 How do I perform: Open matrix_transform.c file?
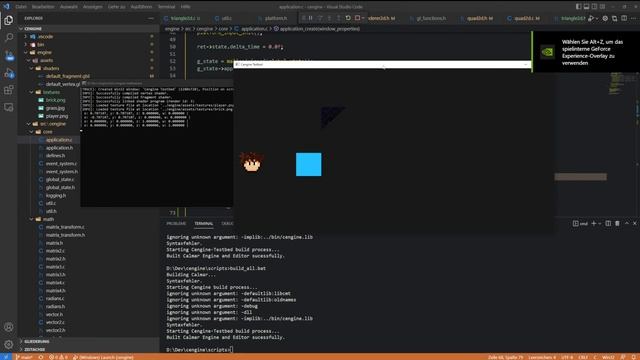click(65, 227)
